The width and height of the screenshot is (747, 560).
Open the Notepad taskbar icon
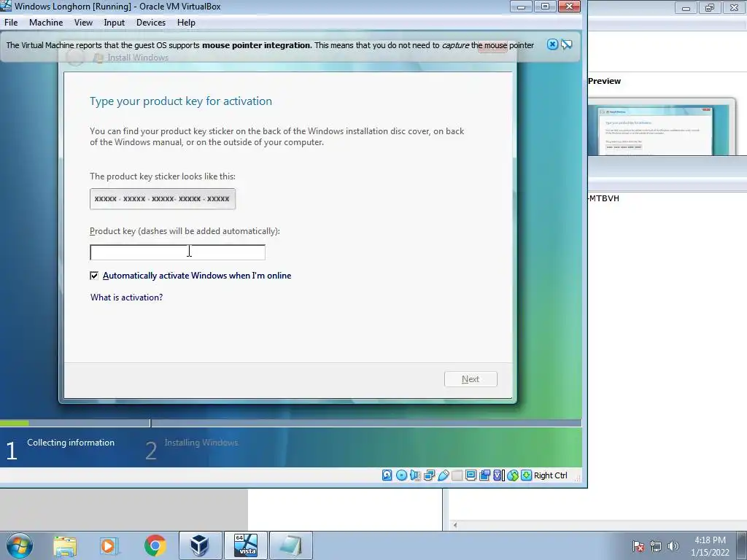[x=290, y=545]
